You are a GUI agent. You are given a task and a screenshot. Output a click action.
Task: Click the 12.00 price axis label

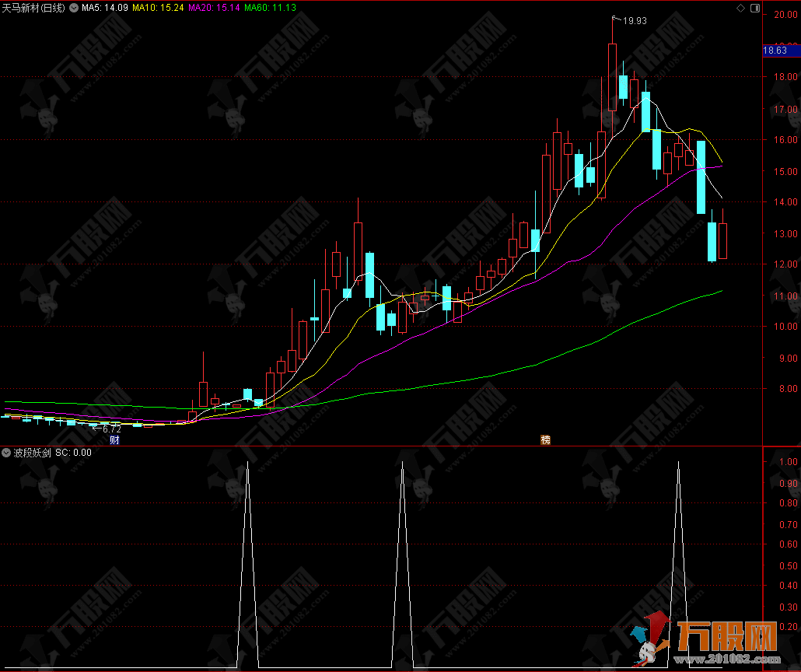[785, 264]
